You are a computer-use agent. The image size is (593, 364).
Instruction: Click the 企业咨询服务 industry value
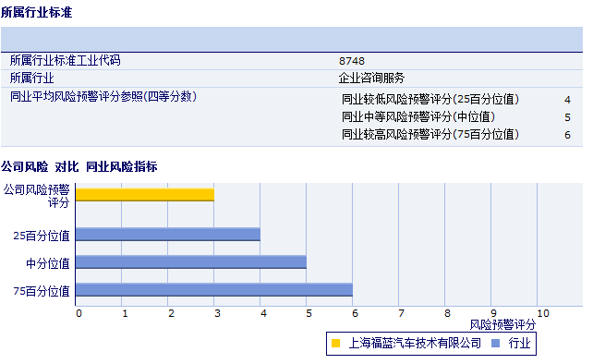point(371,78)
